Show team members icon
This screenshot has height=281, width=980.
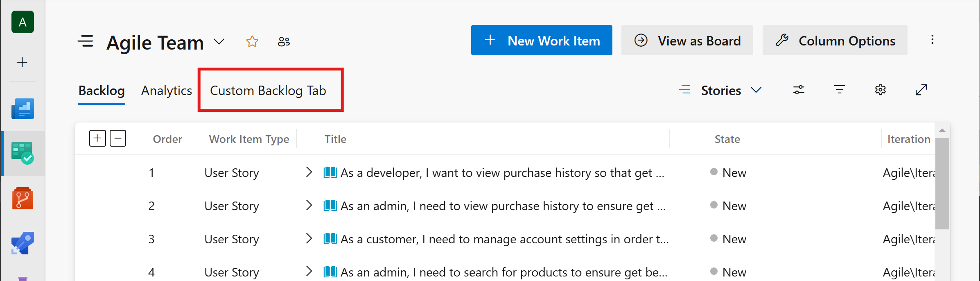(x=284, y=41)
